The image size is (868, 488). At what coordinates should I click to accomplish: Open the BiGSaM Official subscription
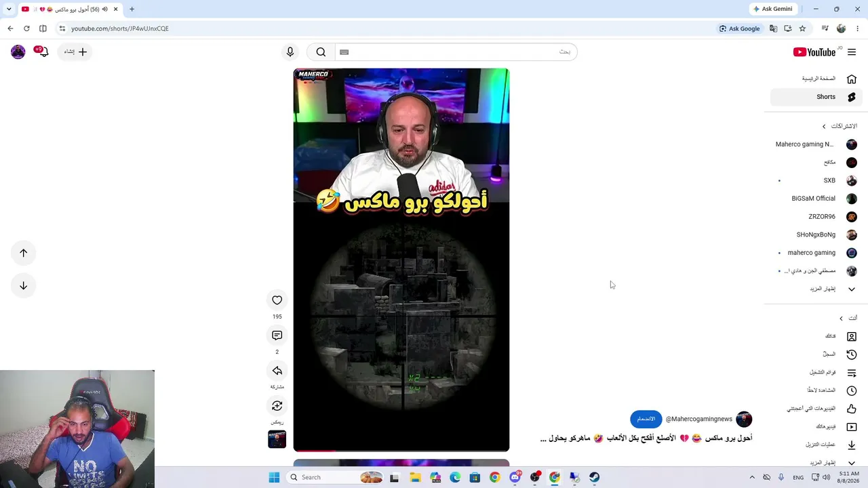[x=816, y=199]
